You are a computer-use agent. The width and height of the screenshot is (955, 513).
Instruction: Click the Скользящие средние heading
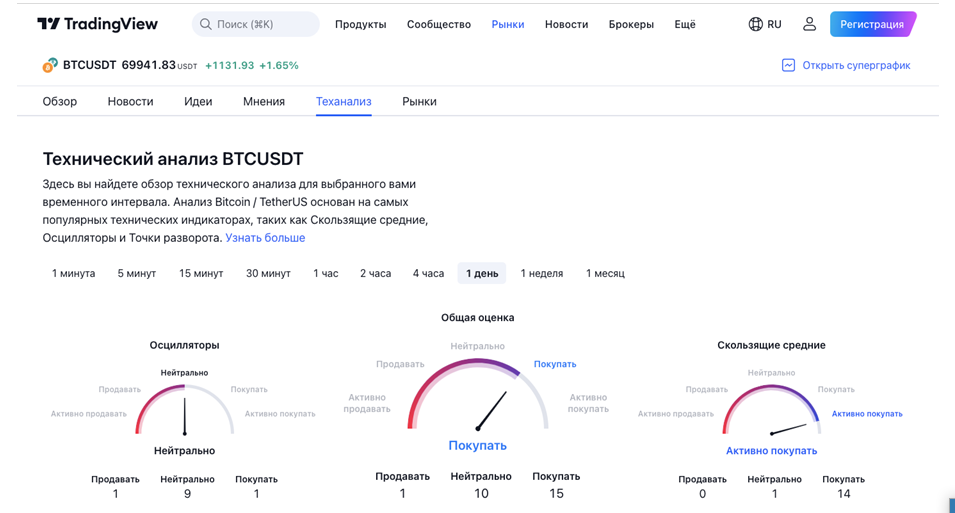(x=771, y=345)
